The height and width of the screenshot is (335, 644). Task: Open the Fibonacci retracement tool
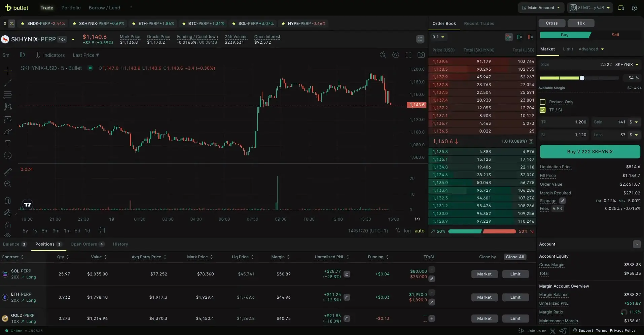[8, 95]
